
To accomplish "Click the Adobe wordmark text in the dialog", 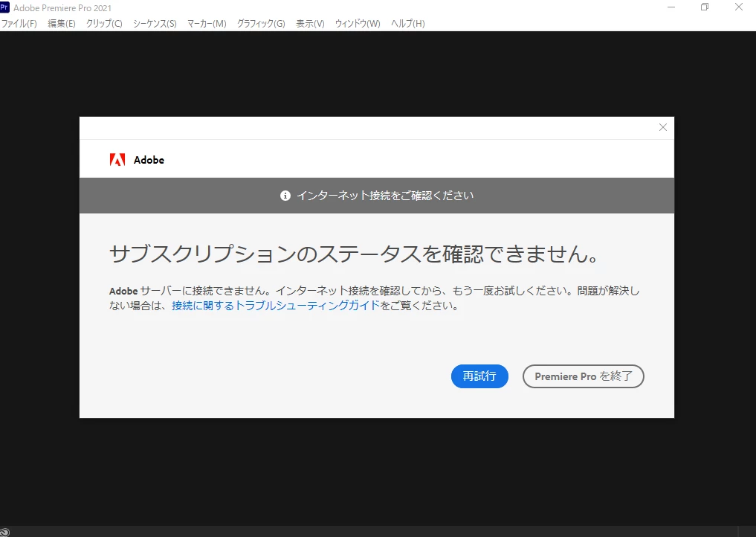I will click(149, 160).
